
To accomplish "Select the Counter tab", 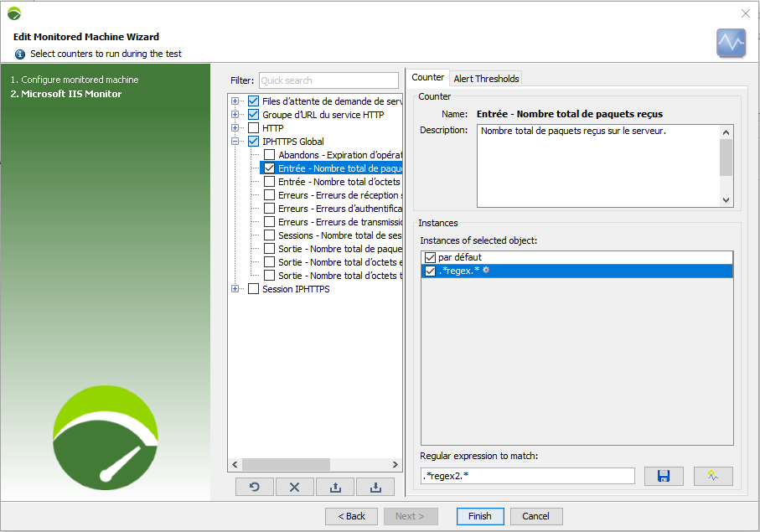I will 428,77.
